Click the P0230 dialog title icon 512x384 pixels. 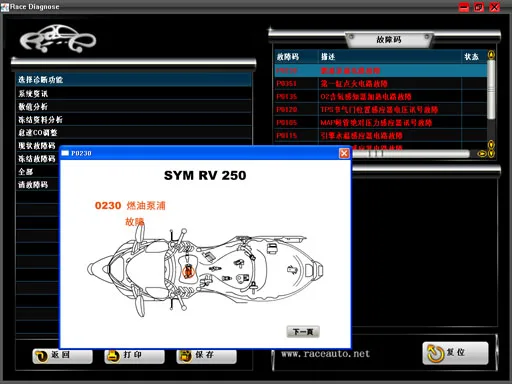pos(65,153)
